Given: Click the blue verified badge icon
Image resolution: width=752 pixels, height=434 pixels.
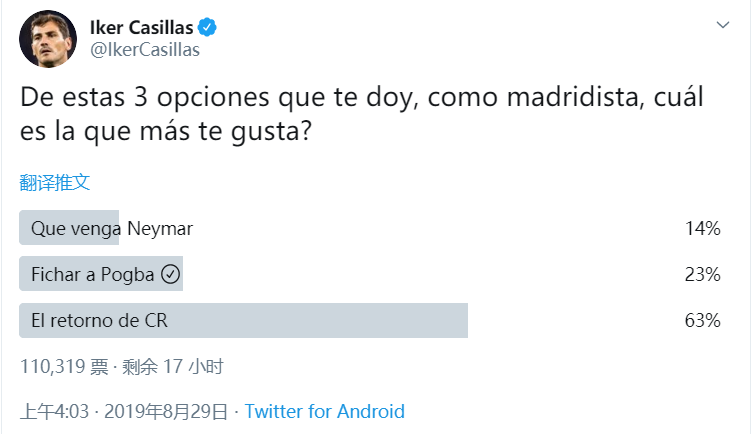Looking at the screenshot, I should [x=207, y=27].
